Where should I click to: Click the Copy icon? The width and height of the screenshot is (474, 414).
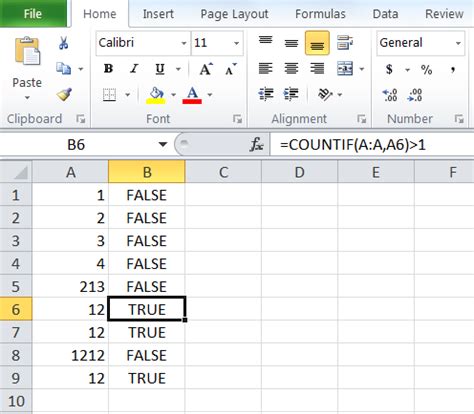pos(63,69)
